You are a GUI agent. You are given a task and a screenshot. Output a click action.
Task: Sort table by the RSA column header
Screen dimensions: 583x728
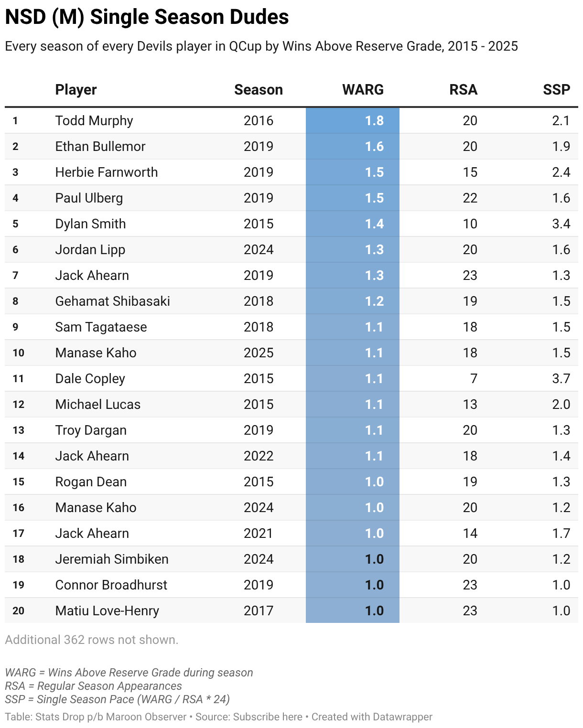click(x=464, y=90)
